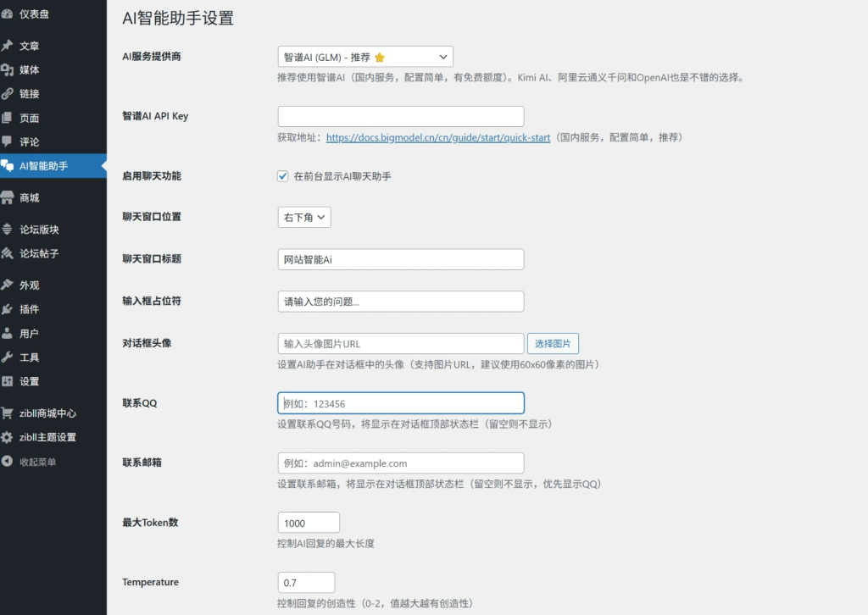
Task: Uncheck 在前台显示AI聊天助手 checkbox
Action: (283, 176)
